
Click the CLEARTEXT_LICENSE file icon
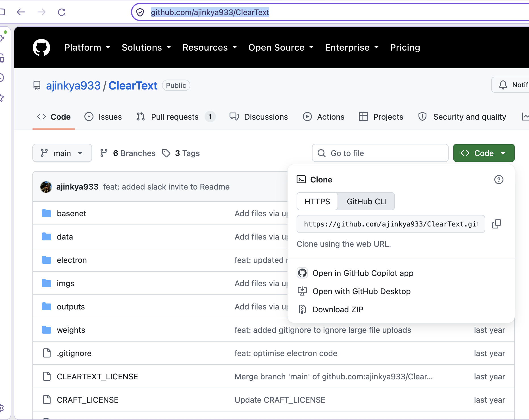pos(47,377)
